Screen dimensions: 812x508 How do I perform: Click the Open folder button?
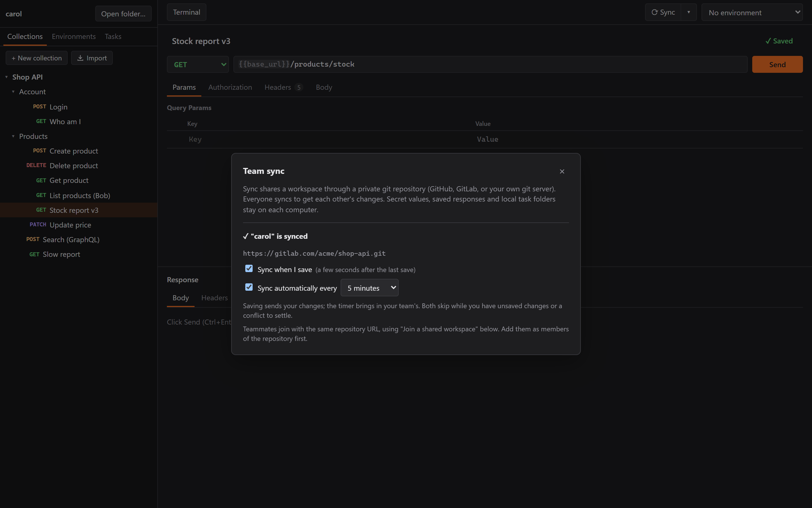(123, 14)
